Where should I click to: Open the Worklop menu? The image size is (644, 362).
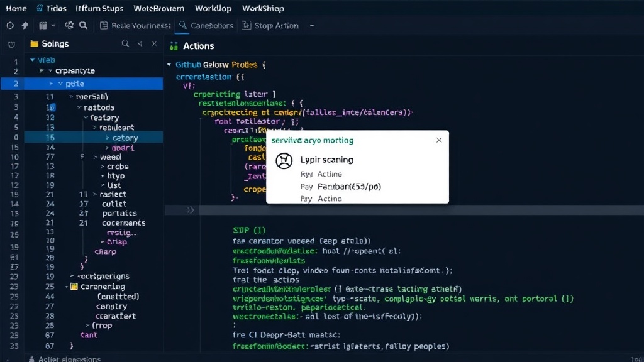pos(213,8)
